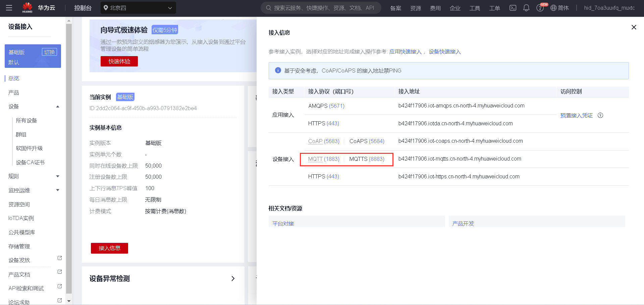Click external link icon for API检索和调试

click(60, 286)
